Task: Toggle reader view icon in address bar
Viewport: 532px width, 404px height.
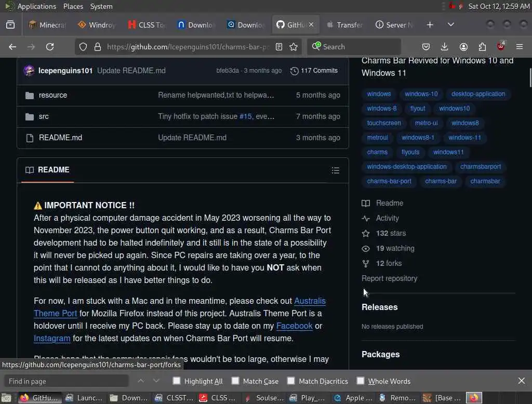Action: (279, 47)
